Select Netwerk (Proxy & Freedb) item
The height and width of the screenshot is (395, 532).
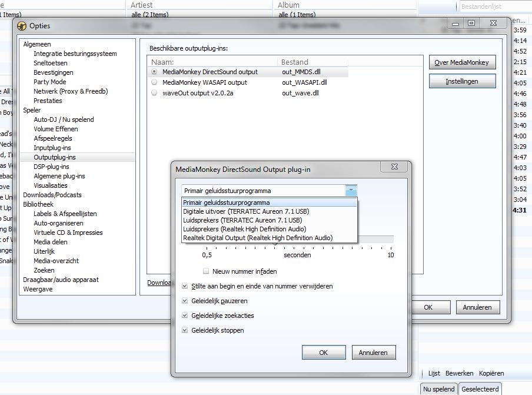pos(71,91)
